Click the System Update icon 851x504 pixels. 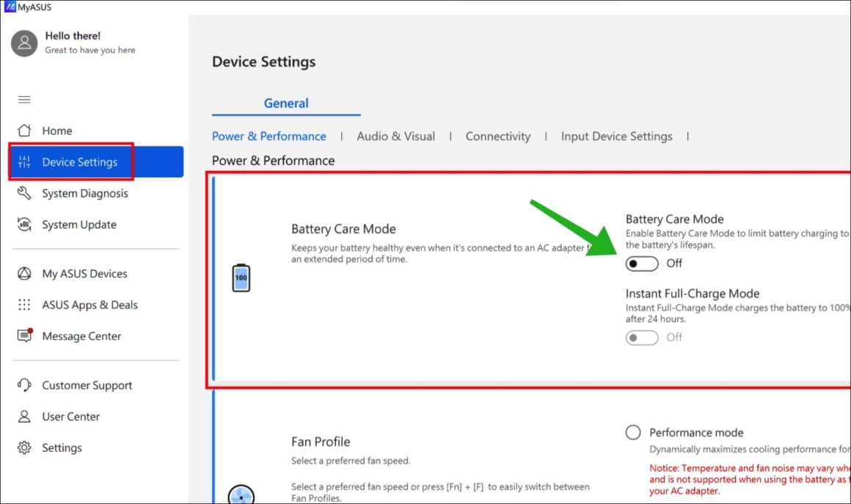tap(24, 224)
